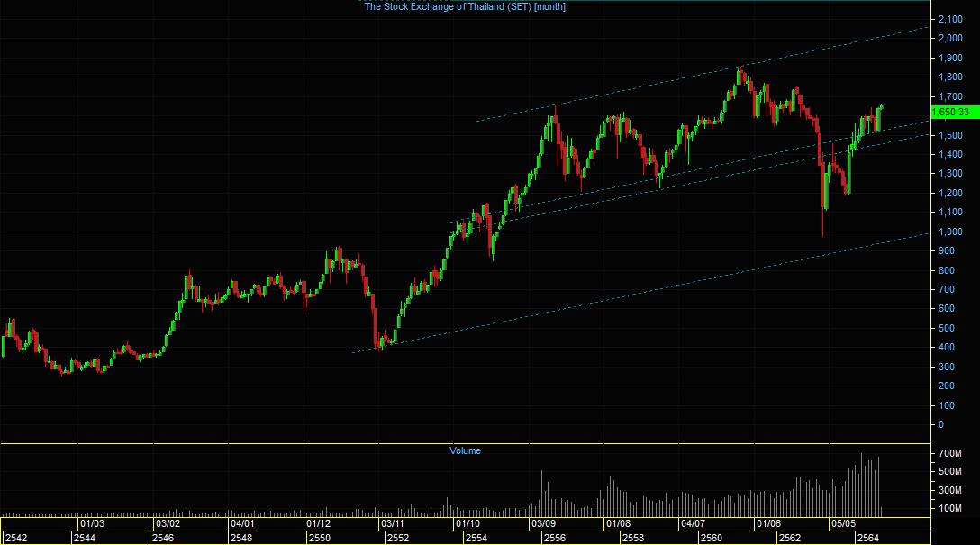Viewport: 980px width, 545px height.
Task: Pick the 01/12 date marker
Action: (x=318, y=523)
